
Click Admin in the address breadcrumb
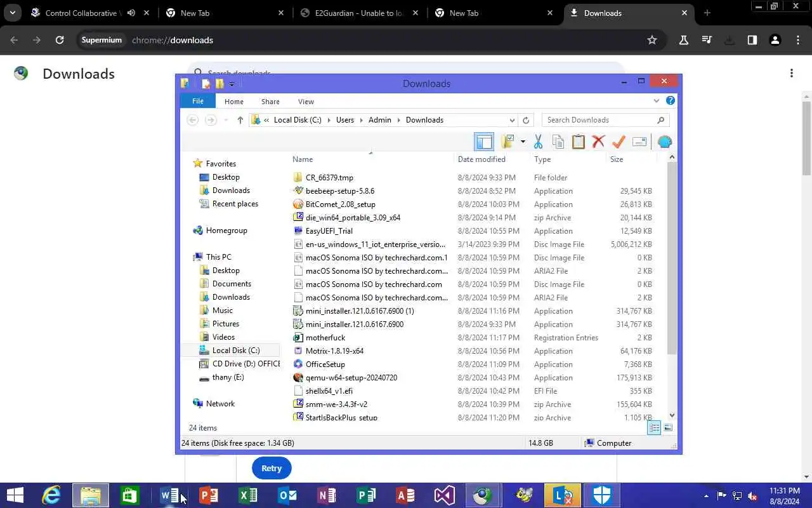[380, 120]
